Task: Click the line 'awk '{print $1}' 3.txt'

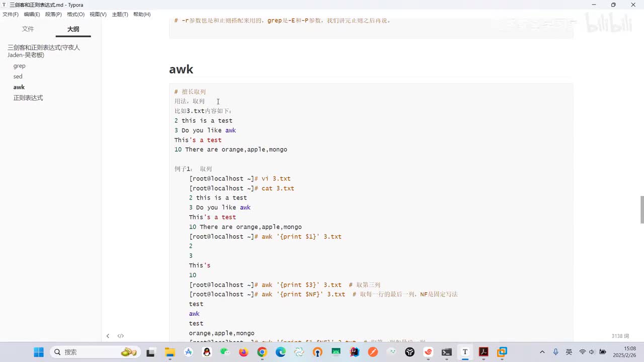Action: [301, 236]
